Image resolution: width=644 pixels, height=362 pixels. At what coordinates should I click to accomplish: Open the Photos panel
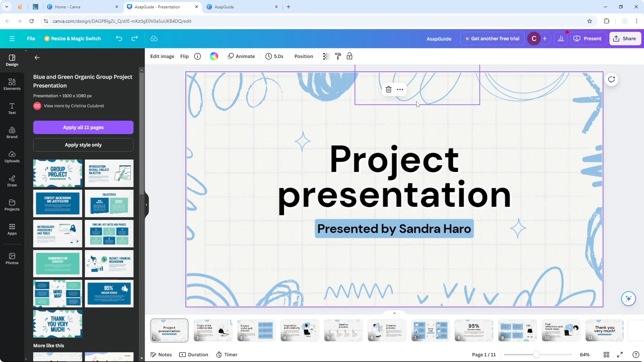tap(12, 259)
